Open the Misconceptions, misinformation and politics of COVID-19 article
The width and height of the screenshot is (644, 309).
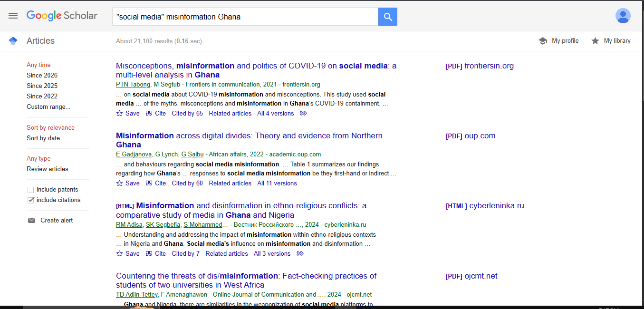[x=256, y=70]
